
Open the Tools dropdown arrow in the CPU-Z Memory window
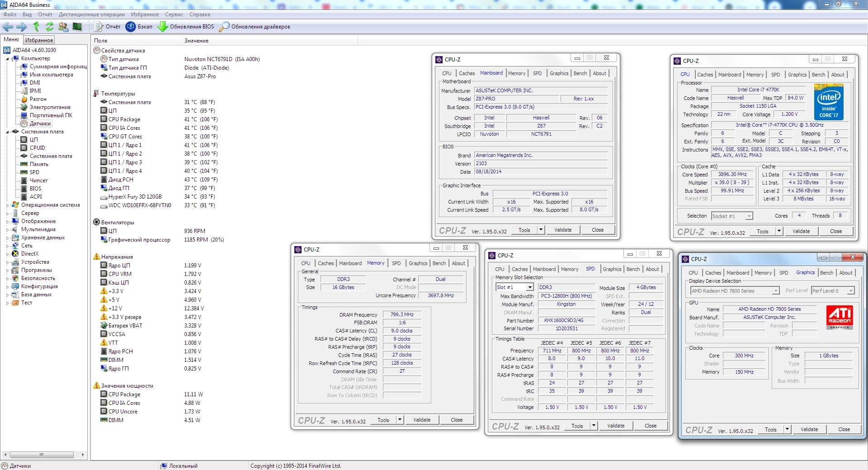tap(400, 420)
